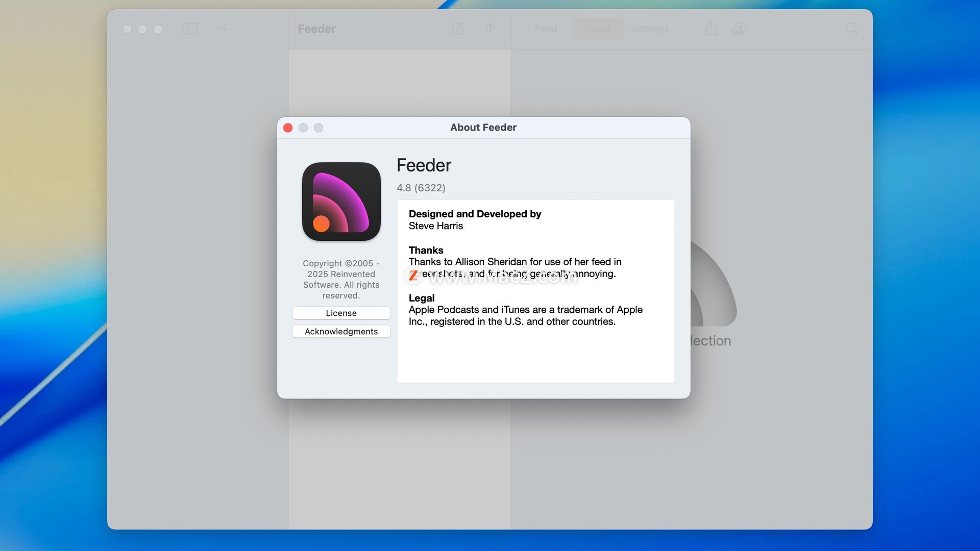
Task: Click the Feeder title in main toolbar
Action: pyautogui.click(x=316, y=29)
